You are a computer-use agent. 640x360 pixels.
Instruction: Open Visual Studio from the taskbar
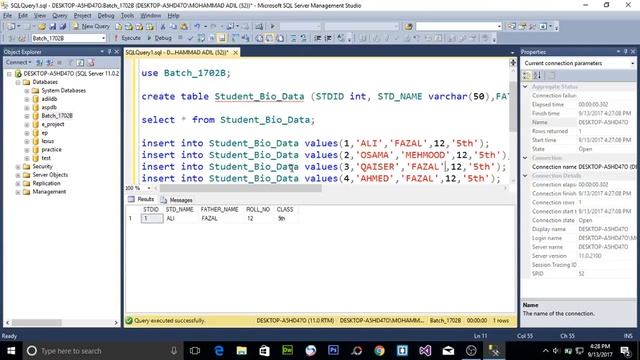click(425, 351)
